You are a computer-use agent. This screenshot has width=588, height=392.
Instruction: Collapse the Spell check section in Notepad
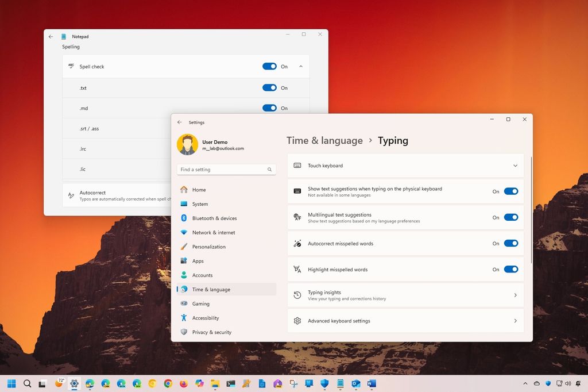click(x=300, y=66)
